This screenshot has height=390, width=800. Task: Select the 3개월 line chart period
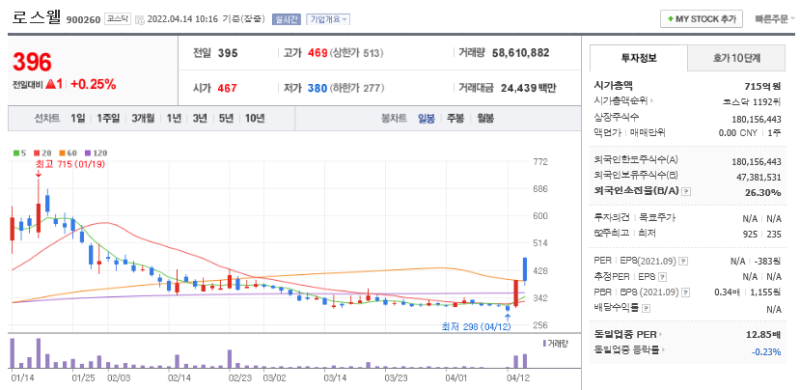(143, 118)
